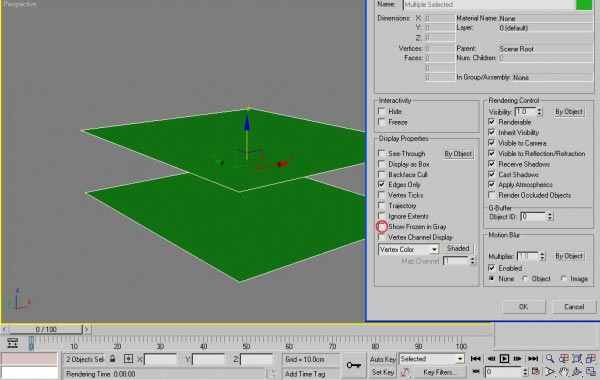Click the Go to Start playback button

point(475,359)
